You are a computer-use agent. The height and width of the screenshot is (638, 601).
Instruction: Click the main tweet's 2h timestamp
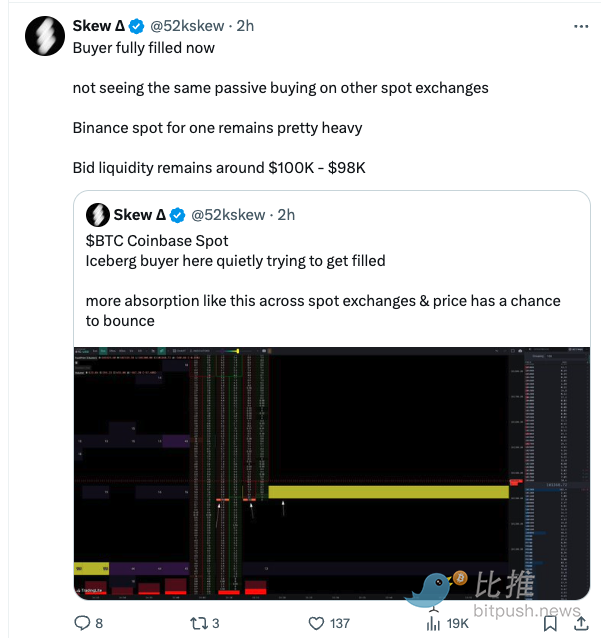[x=245, y=26]
